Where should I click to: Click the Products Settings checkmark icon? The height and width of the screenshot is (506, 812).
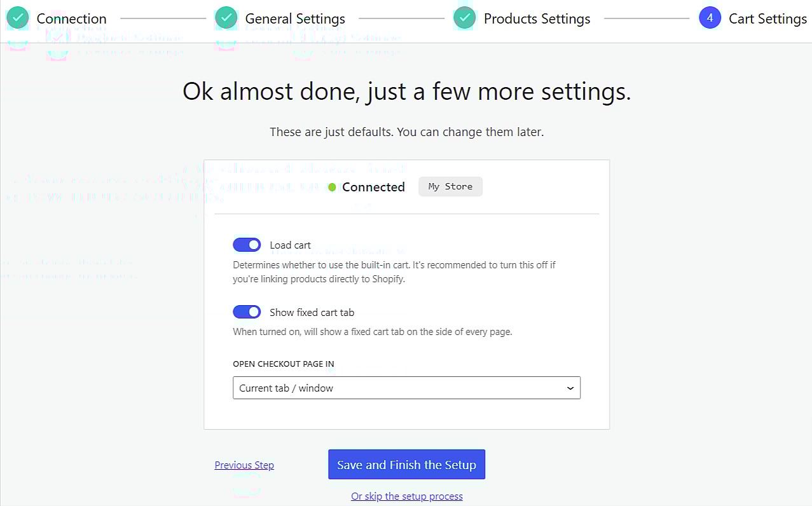[465, 18]
